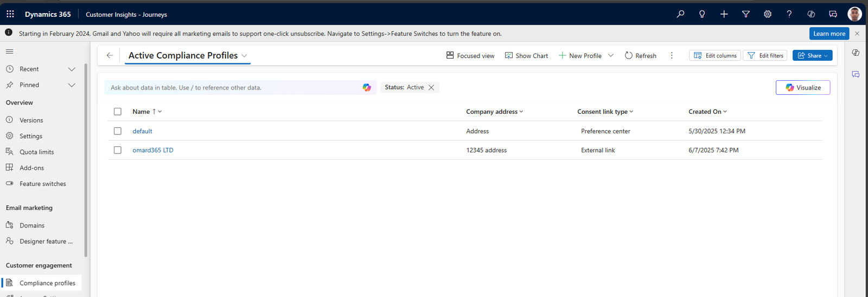Screen dimensions: 868x297
Task: Click the Dynamics 365 title
Action: (48, 14)
